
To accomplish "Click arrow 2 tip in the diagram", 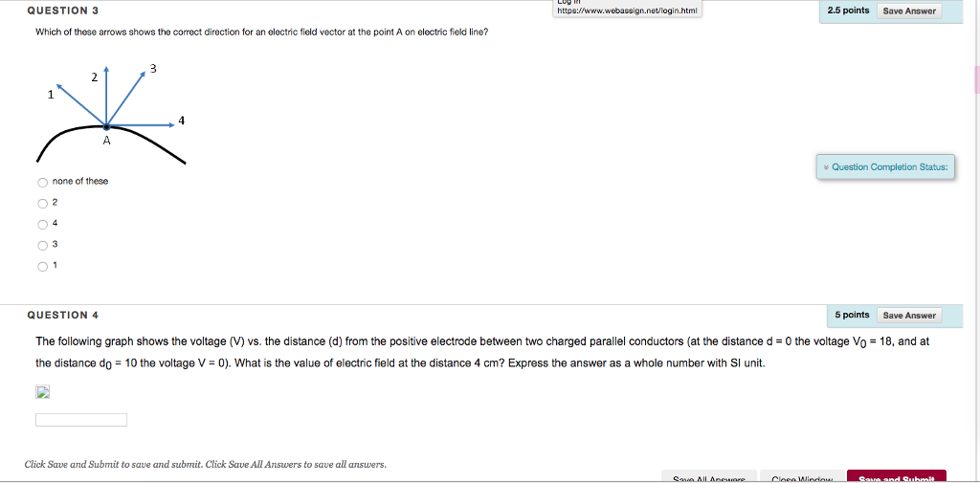I will (x=107, y=70).
